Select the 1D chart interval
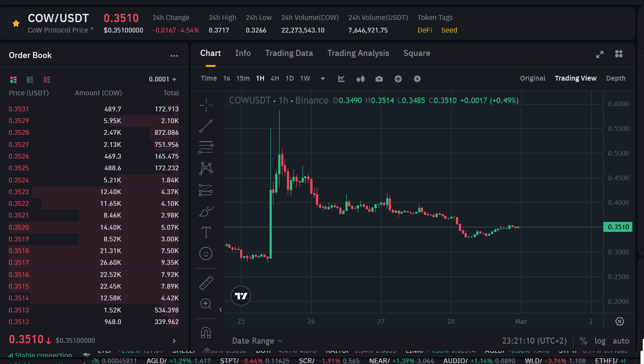The width and height of the screenshot is (644, 364). pos(290,78)
